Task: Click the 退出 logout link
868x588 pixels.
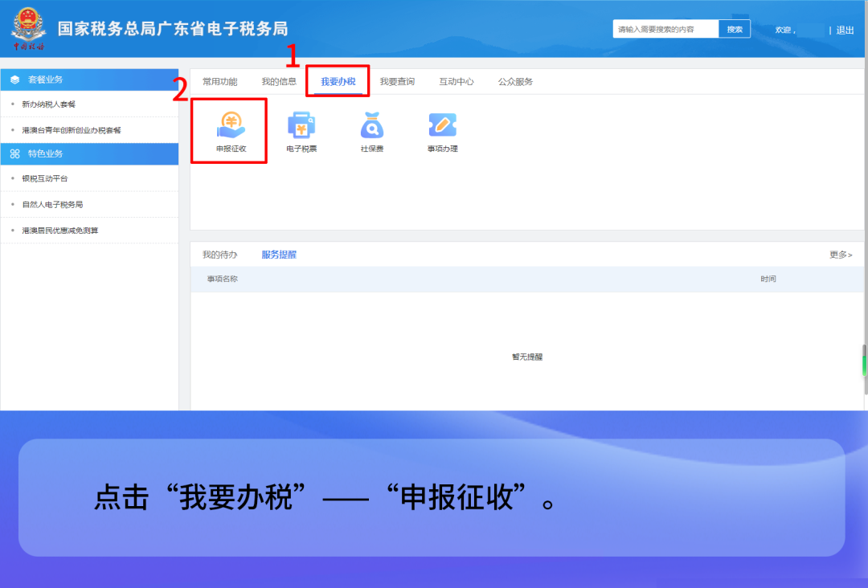Action: (845, 30)
